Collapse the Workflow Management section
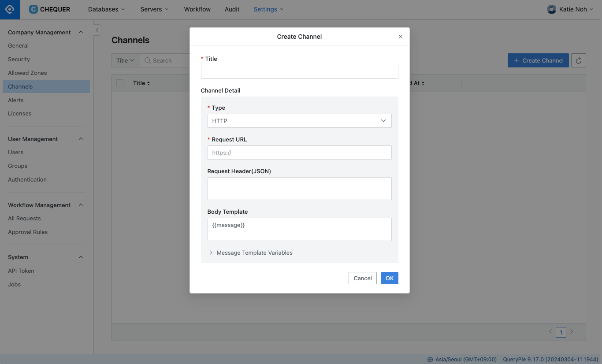 [x=81, y=205]
